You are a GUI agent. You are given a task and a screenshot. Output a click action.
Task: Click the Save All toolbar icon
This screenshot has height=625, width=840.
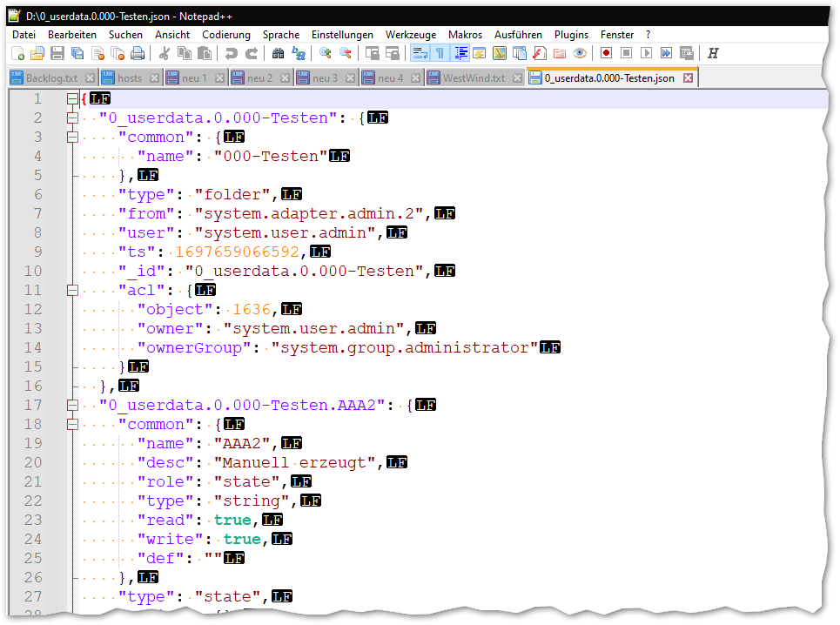77,54
